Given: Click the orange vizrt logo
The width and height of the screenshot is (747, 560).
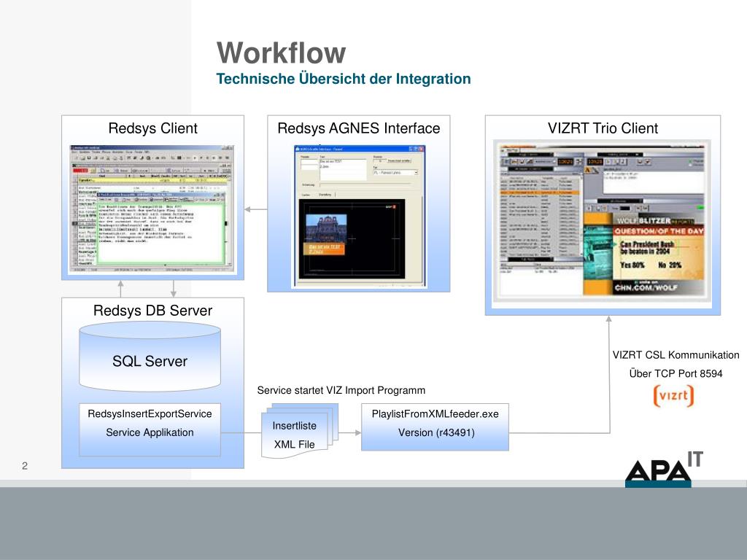Looking at the screenshot, I should click(x=673, y=395).
